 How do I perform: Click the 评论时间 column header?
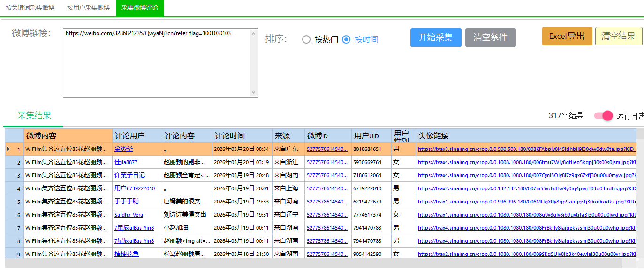coord(230,136)
